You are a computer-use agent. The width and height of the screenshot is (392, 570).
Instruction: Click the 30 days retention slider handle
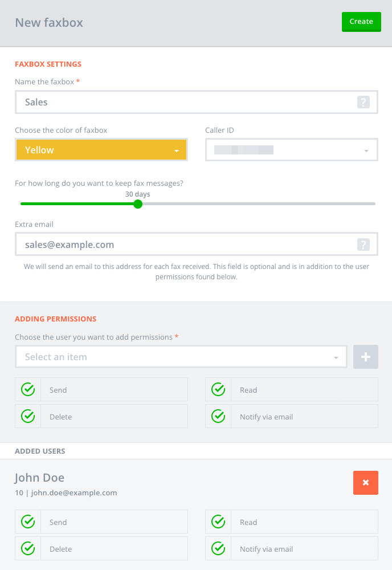point(138,203)
